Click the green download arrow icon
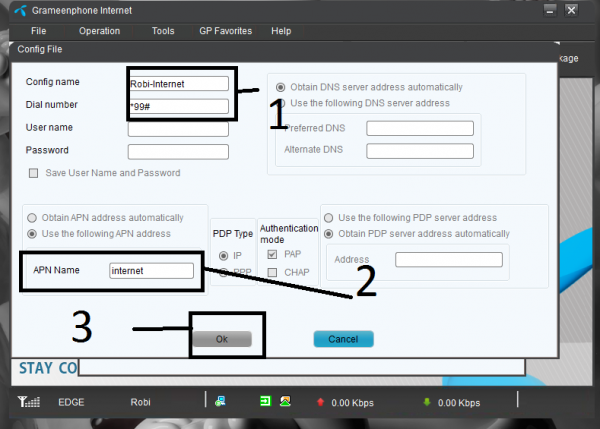The image size is (600, 429). (427, 402)
